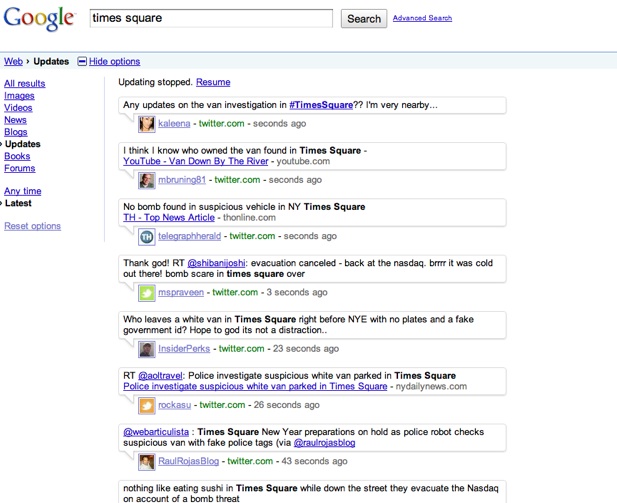Click rockasu's orange bird avatar
The width and height of the screenshot is (617, 503).
point(147,405)
